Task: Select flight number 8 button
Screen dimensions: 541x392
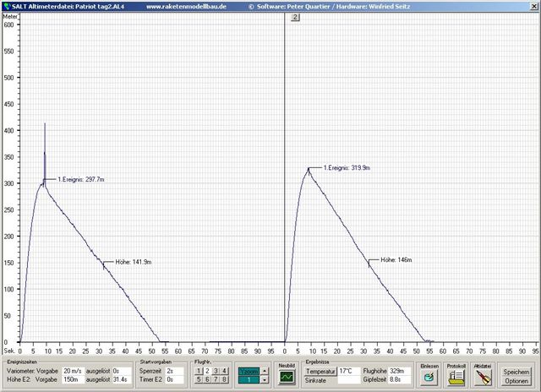Action: 224,380
